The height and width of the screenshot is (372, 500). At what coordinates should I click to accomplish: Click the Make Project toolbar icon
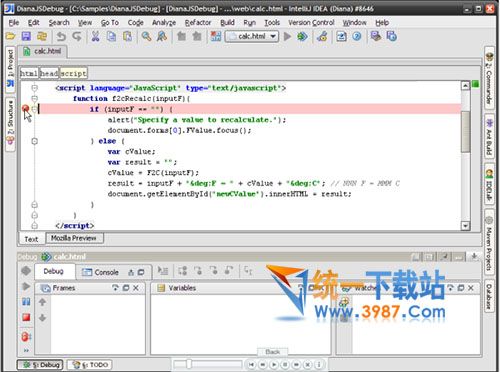point(216,36)
